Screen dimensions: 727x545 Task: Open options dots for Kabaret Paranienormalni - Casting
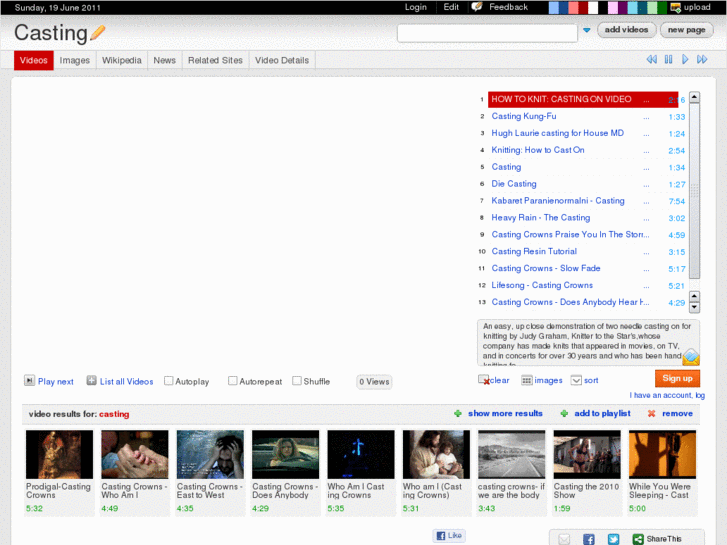[x=646, y=202]
